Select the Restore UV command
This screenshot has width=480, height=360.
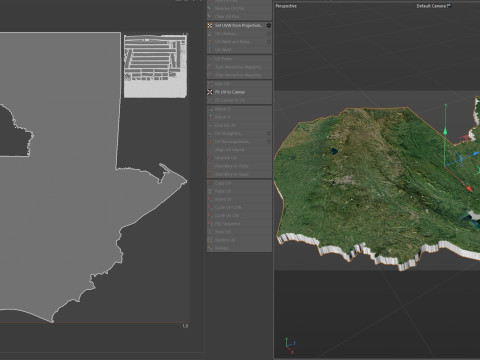point(239,240)
